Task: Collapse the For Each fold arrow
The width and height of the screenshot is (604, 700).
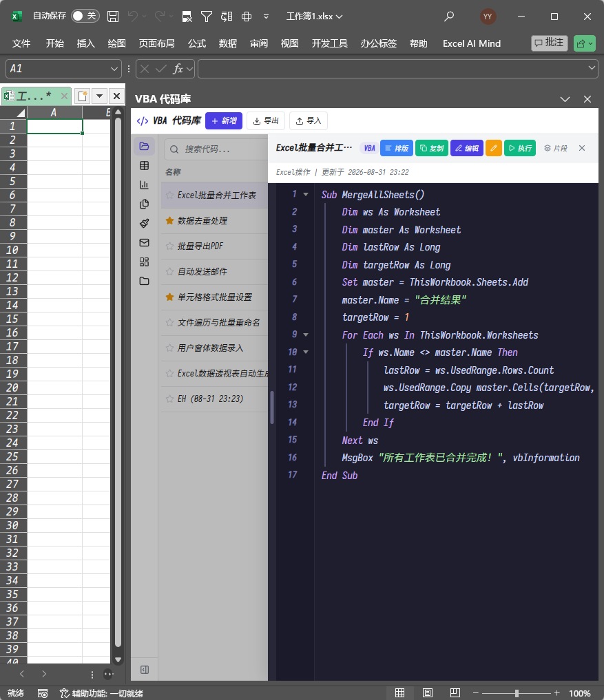Action: [x=306, y=335]
